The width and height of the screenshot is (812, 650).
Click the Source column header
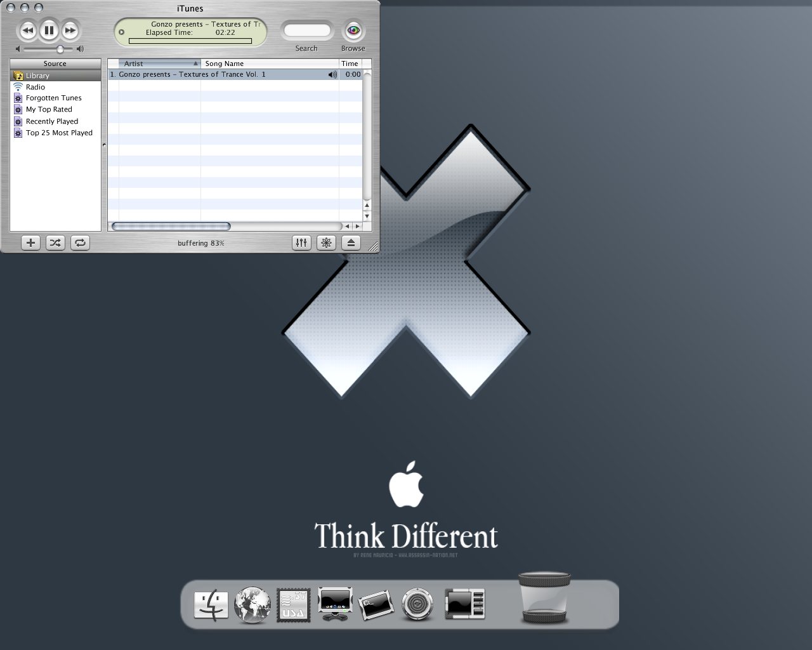pos(55,63)
